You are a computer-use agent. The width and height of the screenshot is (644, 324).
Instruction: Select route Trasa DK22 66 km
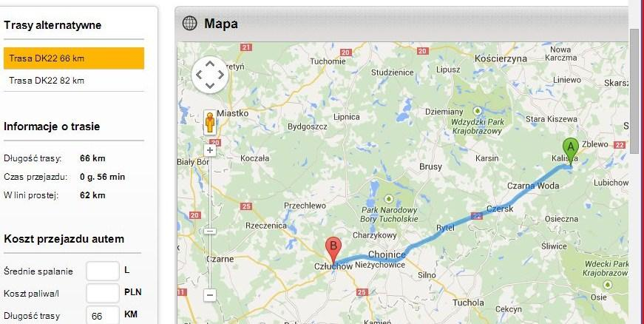[x=74, y=58]
